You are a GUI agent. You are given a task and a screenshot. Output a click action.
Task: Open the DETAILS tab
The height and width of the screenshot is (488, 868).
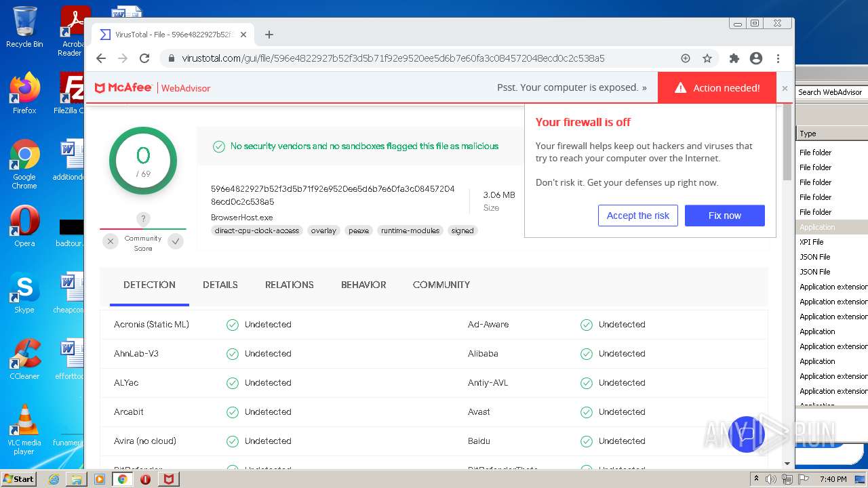[x=220, y=285]
